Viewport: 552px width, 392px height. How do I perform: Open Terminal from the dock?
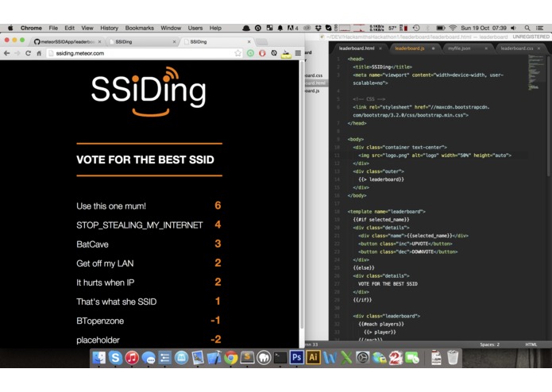pyautogui.click(x=280, y=358)
